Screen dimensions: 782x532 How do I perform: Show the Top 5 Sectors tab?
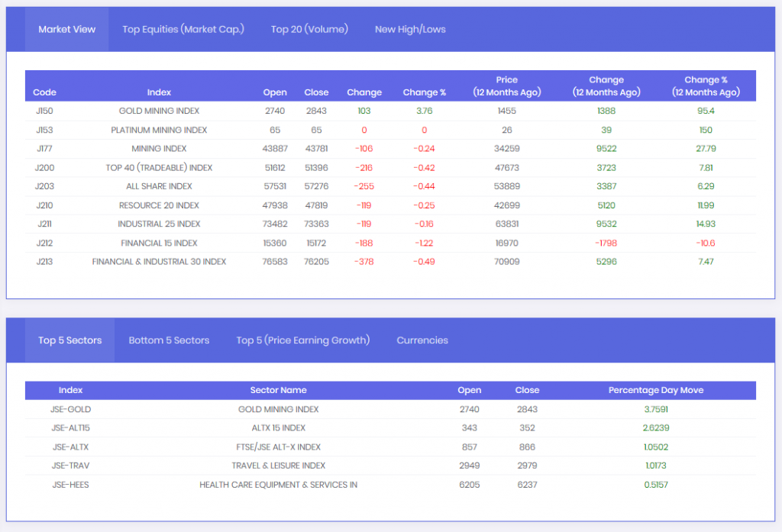click(x=69, y=340)
